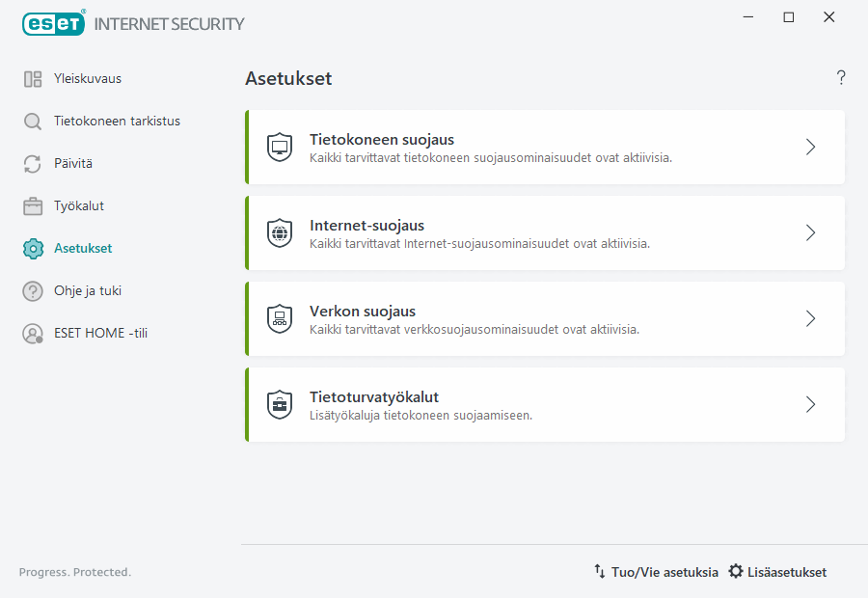Click Tuo/Vie asetuksia link

click(x=665, y=572)
